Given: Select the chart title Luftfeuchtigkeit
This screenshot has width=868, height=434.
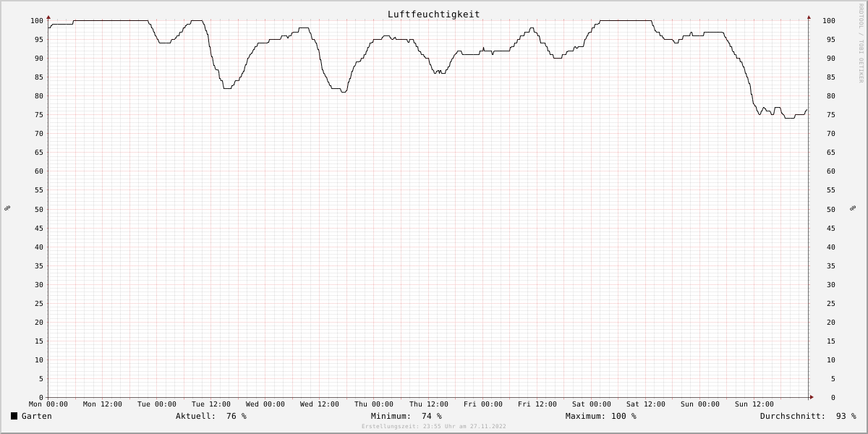Looking at the screenshot, I should [x=433, y=14].
